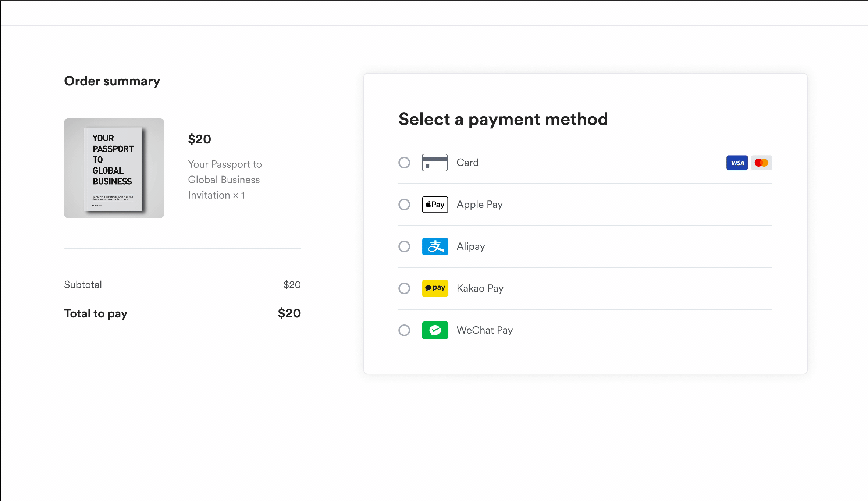Click the Visa card icon
This screenshot has width=868, height=501.
click(737, 163)
